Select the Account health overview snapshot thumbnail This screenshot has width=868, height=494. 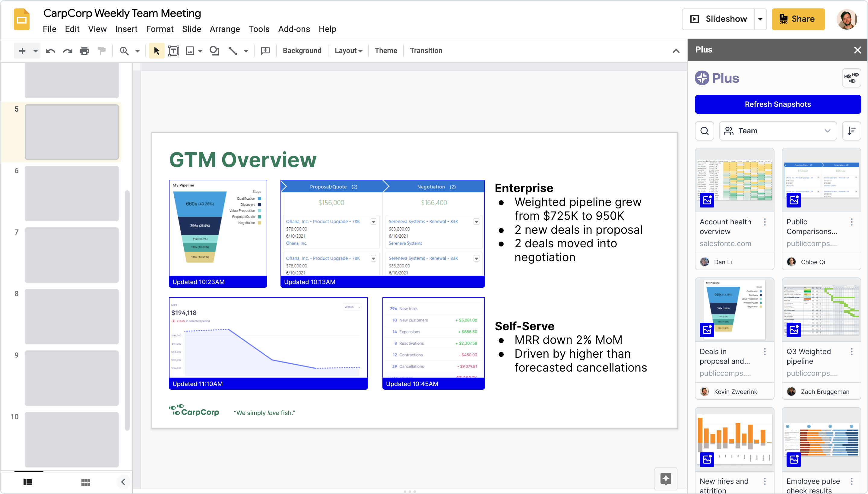[x=734, y=180]
